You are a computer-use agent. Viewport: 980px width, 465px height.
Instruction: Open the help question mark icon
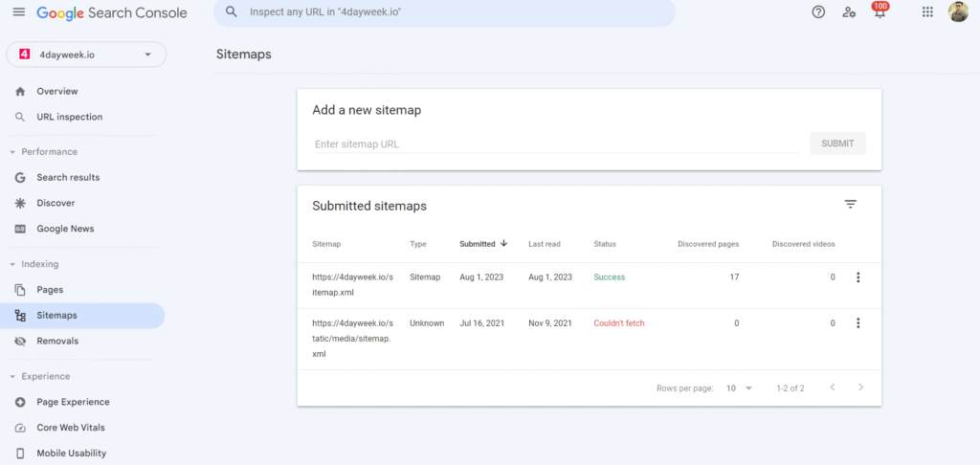[818, 11]
